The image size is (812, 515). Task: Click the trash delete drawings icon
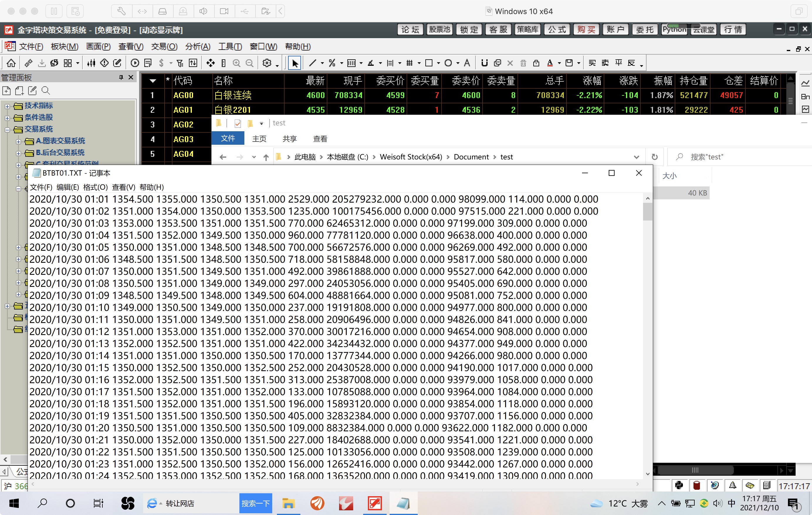click(523, 63)
